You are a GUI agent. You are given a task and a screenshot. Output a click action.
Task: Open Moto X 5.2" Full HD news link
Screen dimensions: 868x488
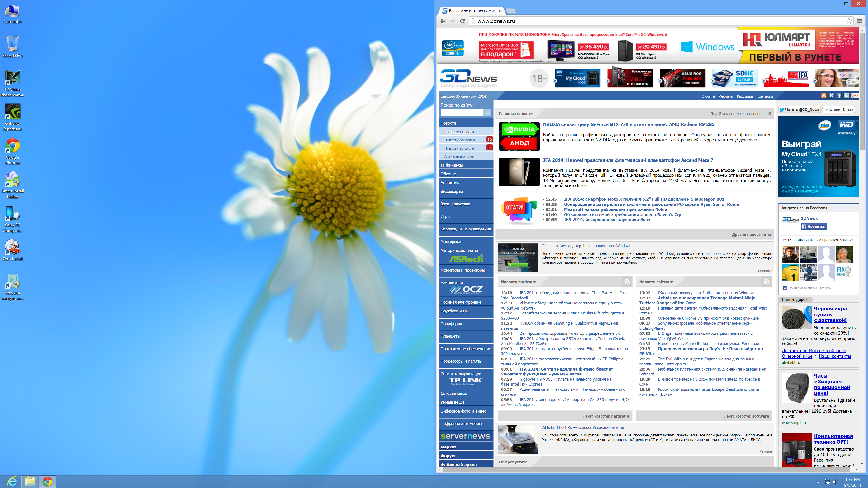(644, 199)
